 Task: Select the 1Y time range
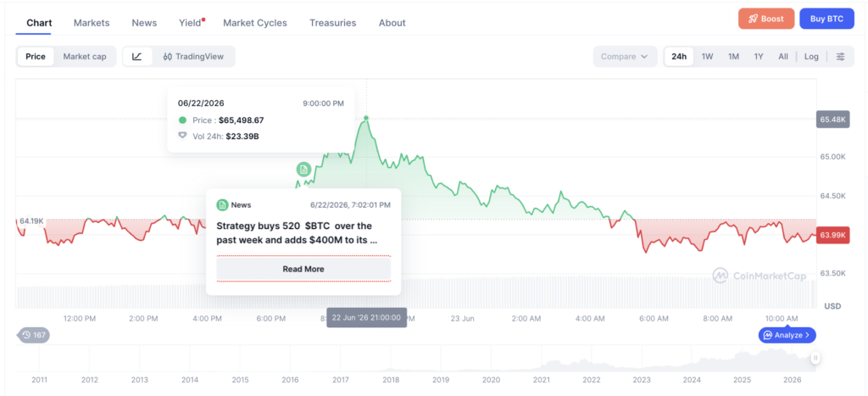tap(759, 57)
